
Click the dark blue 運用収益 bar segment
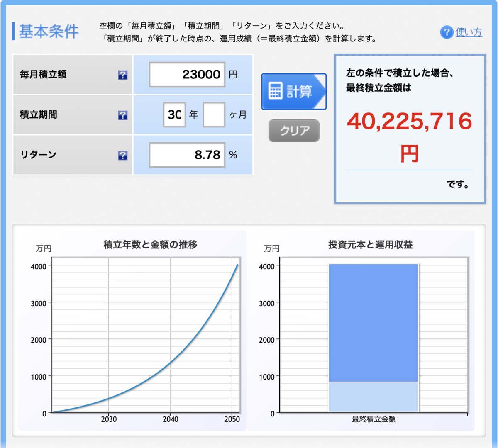click(373, 323)
